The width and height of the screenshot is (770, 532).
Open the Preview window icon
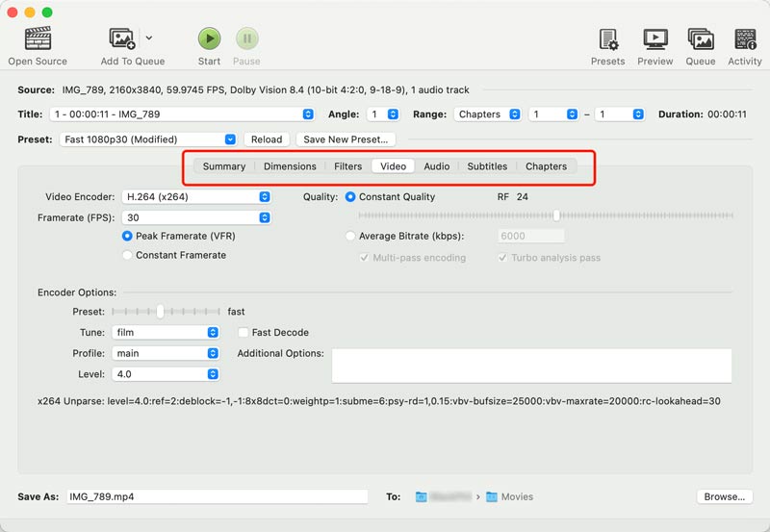654,39
